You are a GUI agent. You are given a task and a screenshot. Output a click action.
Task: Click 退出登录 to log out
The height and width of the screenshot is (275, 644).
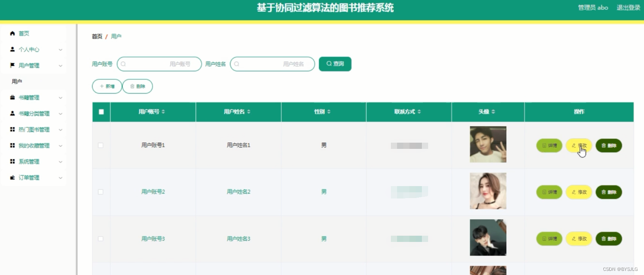click(x=628, y=7)
